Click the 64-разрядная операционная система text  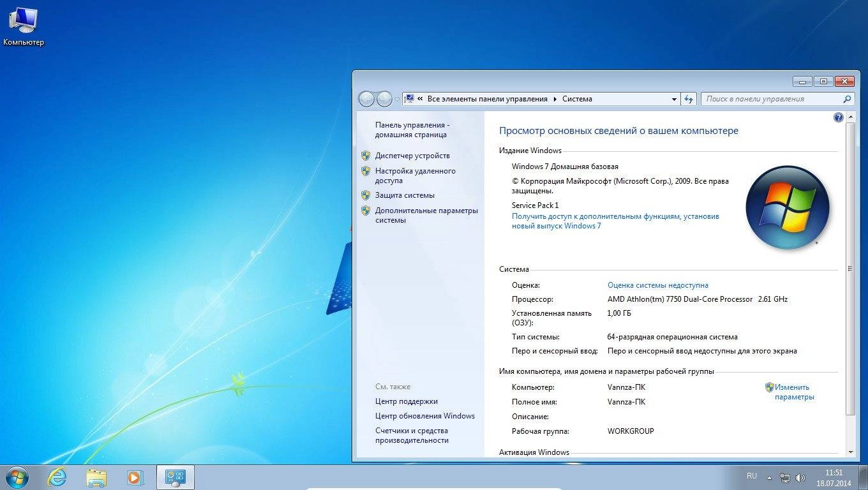673,337
